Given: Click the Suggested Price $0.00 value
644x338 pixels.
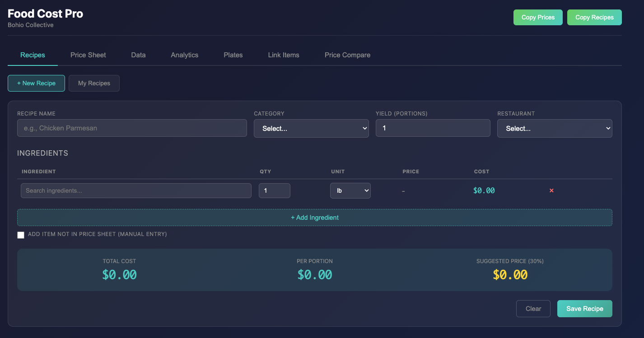Looking at the screenshot, I should pos(510,275).
